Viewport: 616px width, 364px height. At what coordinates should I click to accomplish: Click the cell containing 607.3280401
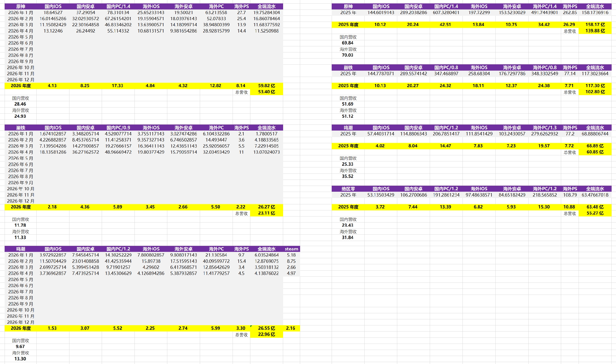[446, 13]
